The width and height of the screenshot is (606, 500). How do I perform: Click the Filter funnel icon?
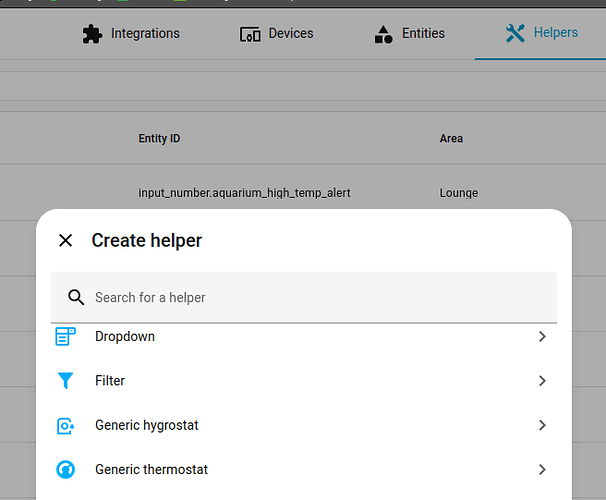point(65,381)
